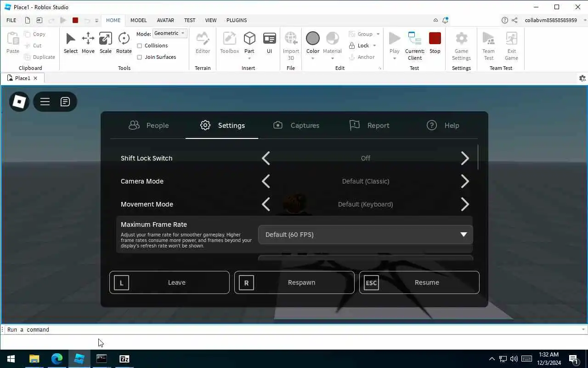Click the collabvm85858585959 account name

[x=551, y=20]
